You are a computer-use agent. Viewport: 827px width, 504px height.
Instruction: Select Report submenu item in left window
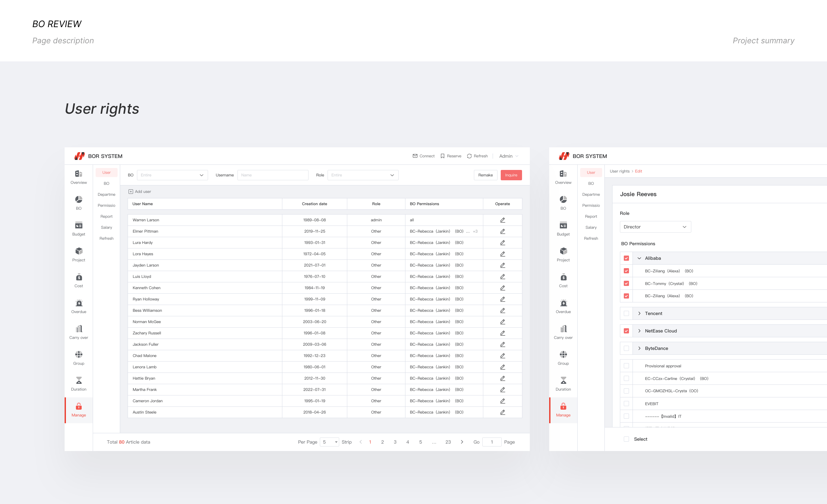click(x=106, y=216)
